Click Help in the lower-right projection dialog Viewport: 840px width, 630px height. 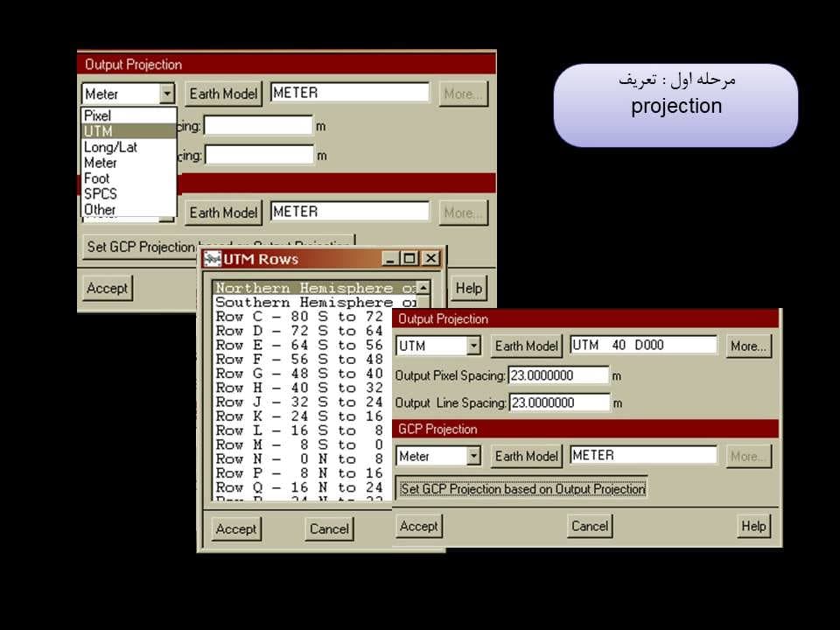(x=753, y=526)
